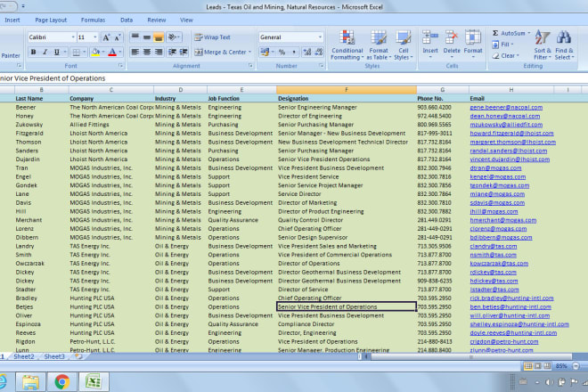
Task: Align text right
Action: (159, 53)
